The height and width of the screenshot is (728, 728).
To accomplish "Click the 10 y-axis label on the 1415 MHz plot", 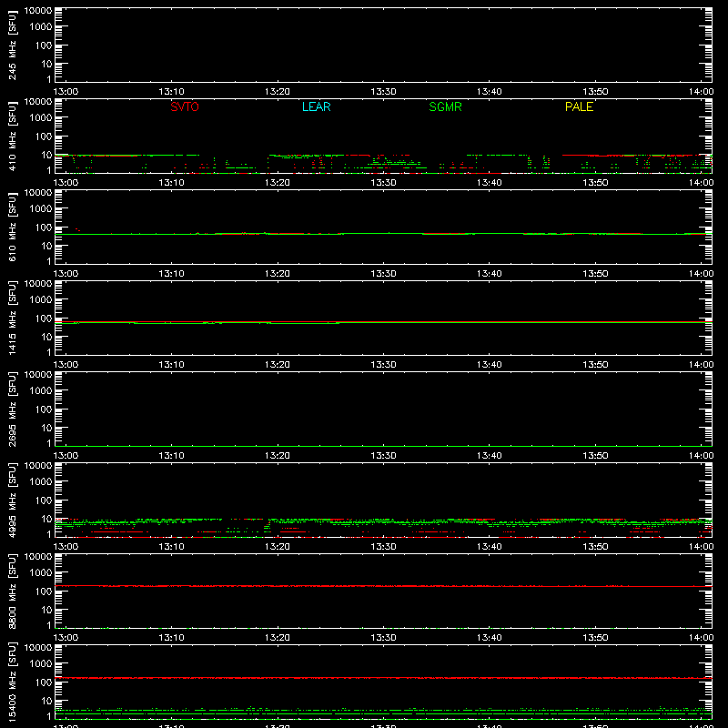I will (x=46, y=337).
